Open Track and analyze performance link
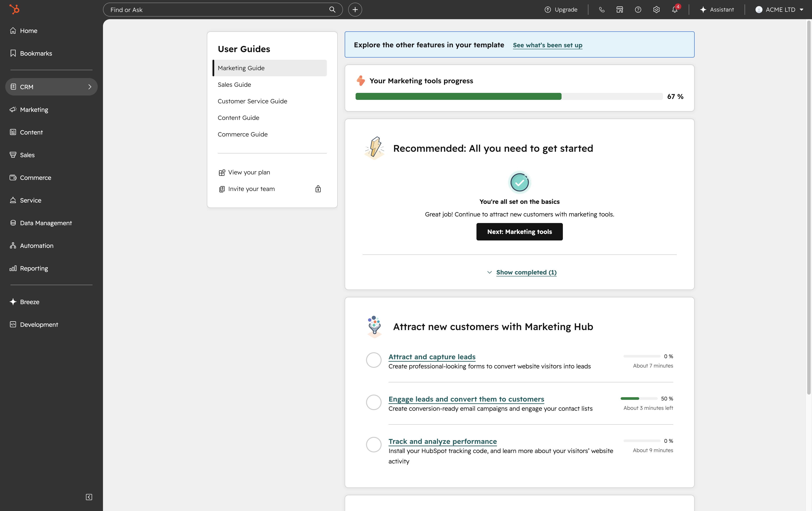 pos(442,441)
